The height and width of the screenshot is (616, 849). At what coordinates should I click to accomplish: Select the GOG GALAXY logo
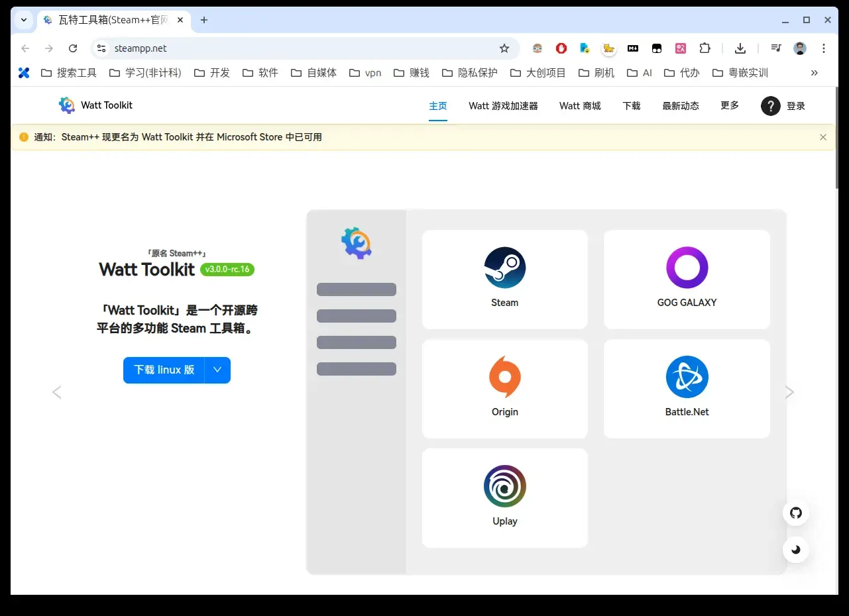click(x=687, y=268)
